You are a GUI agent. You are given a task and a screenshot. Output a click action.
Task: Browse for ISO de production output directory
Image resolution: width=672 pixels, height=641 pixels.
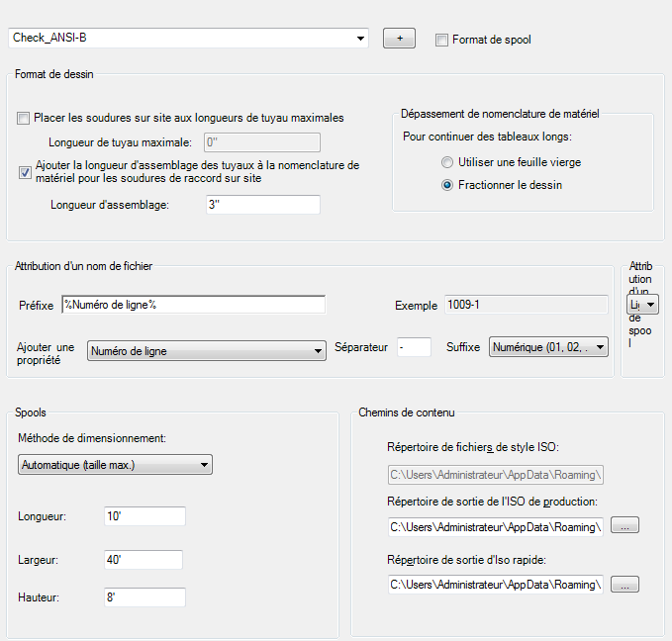[624, 526]
